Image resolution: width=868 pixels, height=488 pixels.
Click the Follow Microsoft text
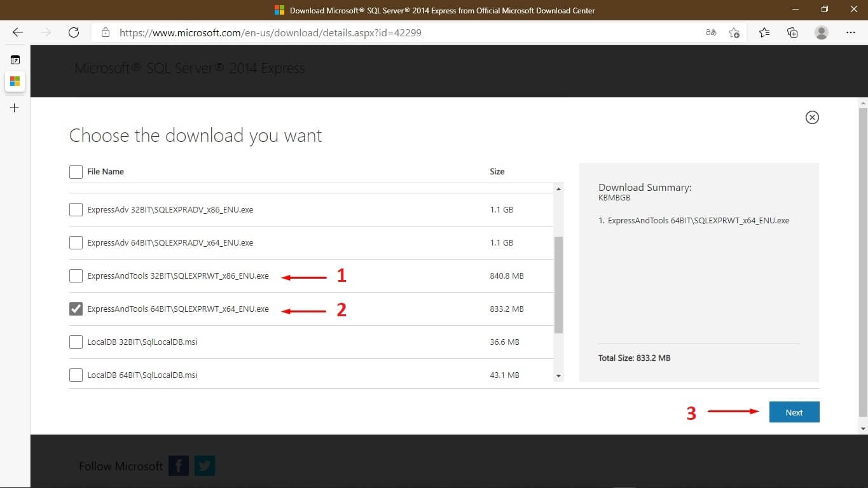tap(121, 466)
